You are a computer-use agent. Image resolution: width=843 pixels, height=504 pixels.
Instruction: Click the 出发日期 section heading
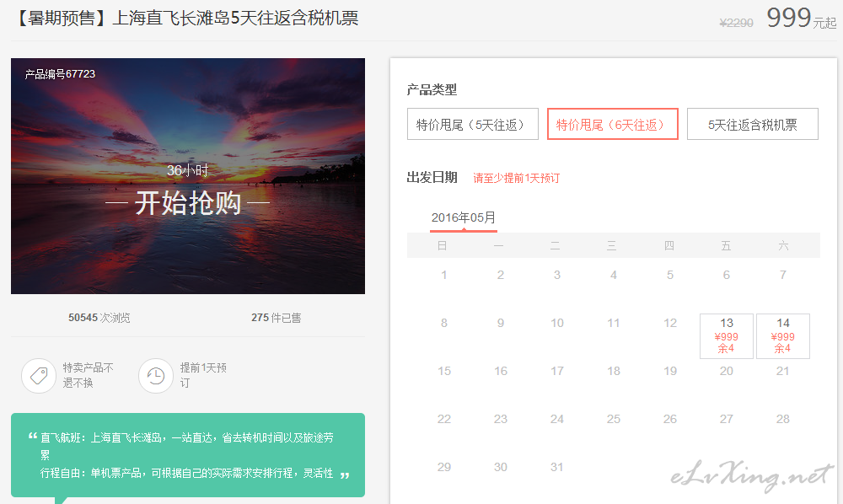(432, 177)
